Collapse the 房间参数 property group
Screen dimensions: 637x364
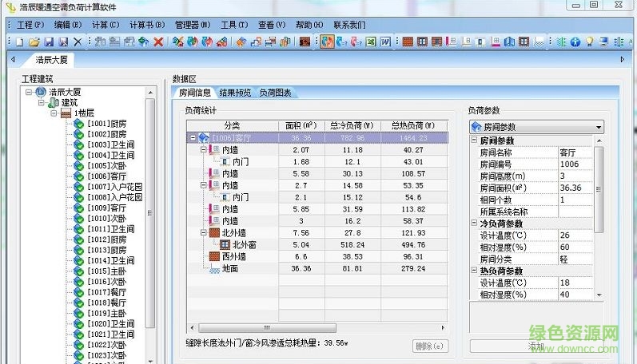click(474, 140)
